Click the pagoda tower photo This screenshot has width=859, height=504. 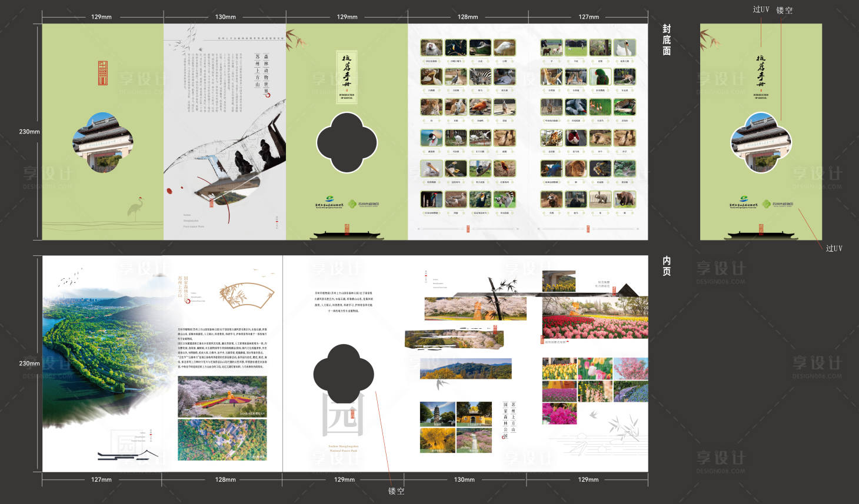437,414
